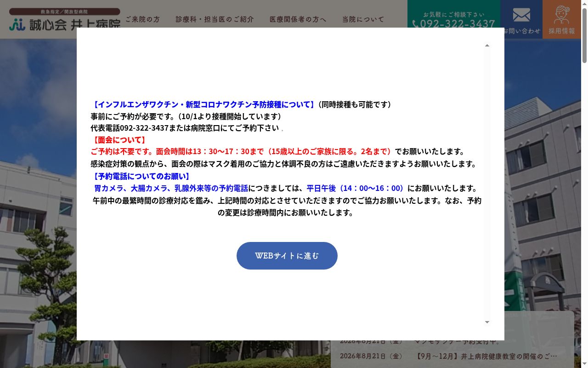The height and width of the screenshot is (368, 588).
Task: Click the blue heading 【予約電話についてのお願い】
Action: click(141, 176)
